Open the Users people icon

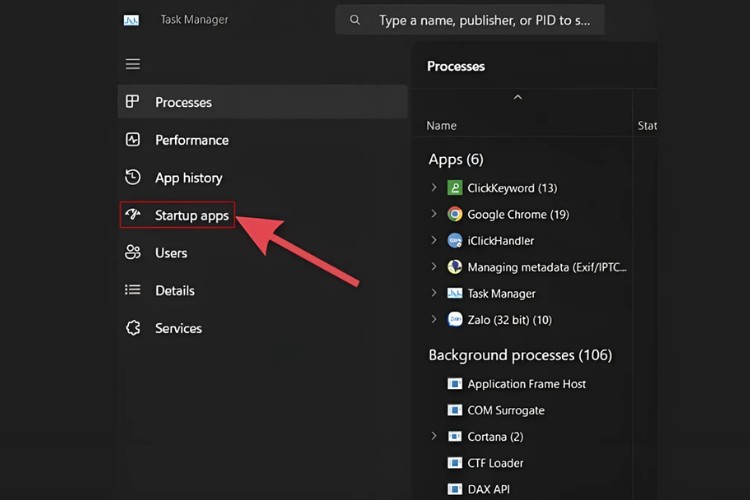click(x=133, y=253)
